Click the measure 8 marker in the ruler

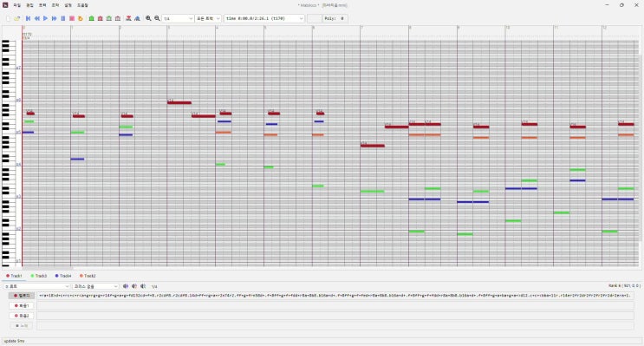410,28
